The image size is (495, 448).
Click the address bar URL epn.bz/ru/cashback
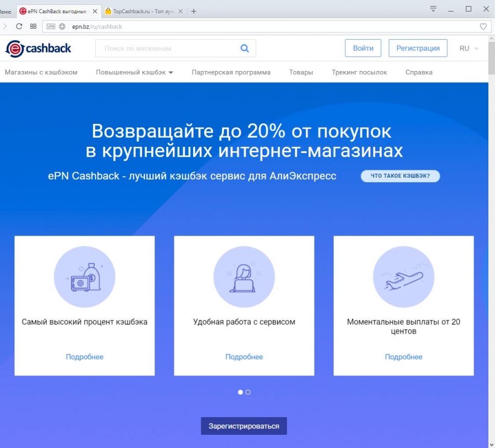pos(97,26)
